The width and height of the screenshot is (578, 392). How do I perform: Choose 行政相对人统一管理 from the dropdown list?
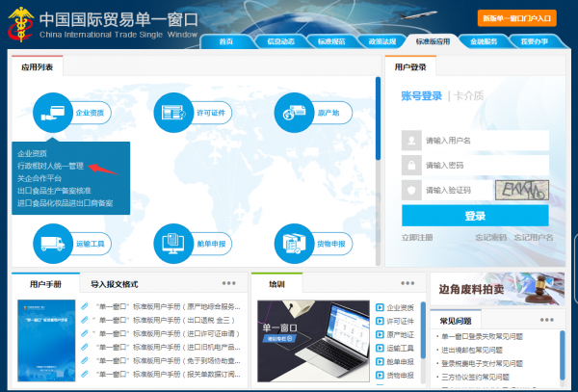coord(58,166)
